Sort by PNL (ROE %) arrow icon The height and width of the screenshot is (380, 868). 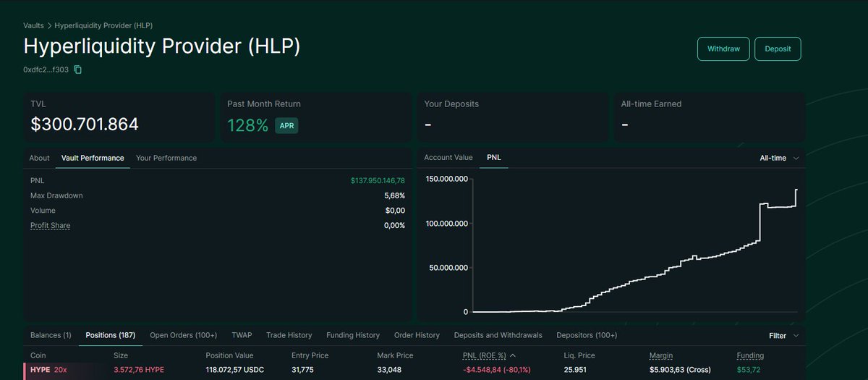pyautogui.click(x=513, y=355)
